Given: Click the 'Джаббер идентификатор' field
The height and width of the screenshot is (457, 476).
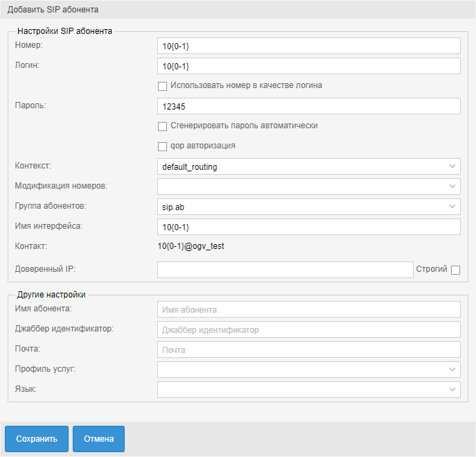Looking at the screenshot, I should tap(308, 329).
